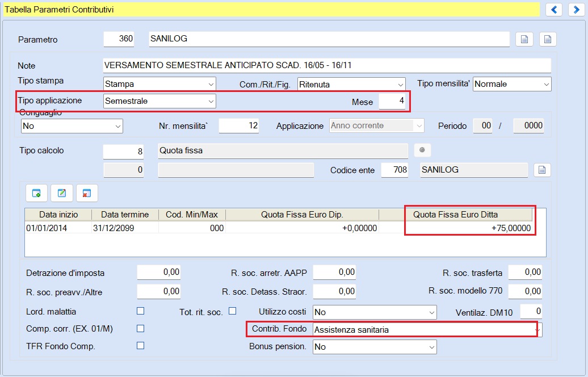Edit the selected quota table row

(61, 193)
